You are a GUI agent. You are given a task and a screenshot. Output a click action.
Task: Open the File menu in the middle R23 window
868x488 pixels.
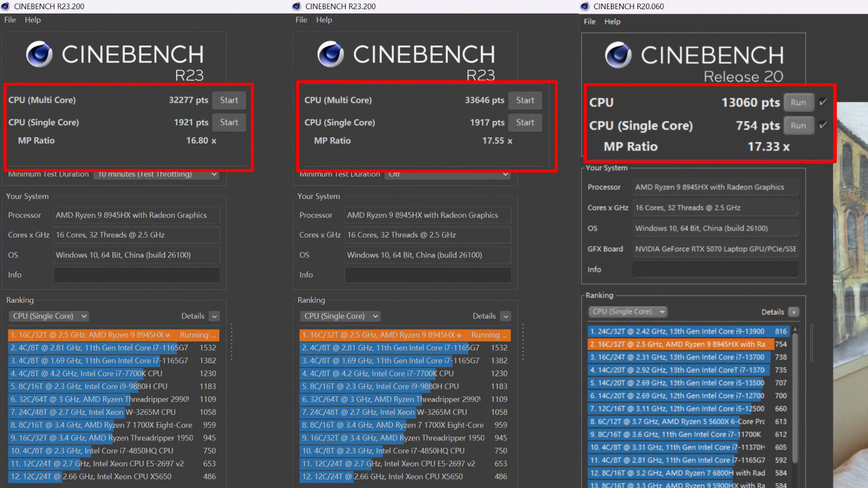click(x=302, y=20)
